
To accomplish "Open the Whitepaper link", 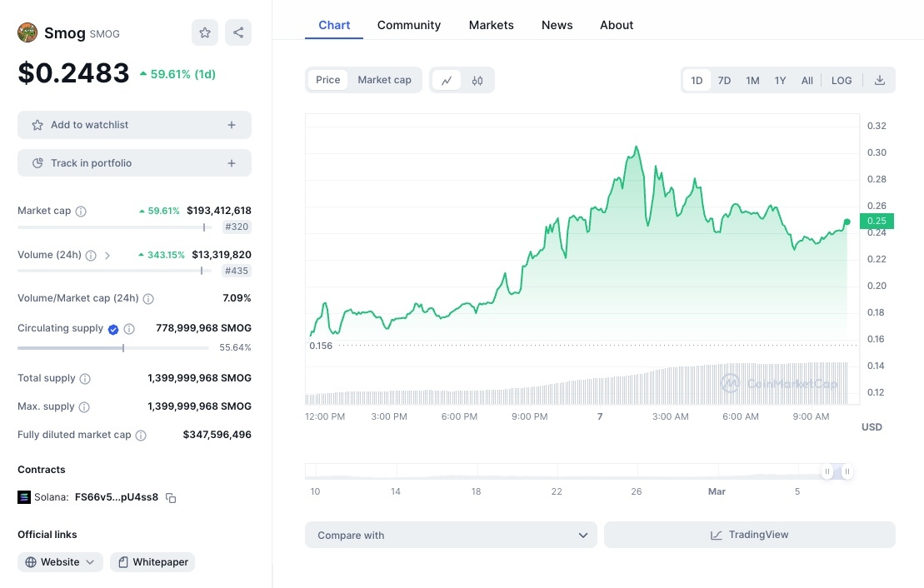I will coord(152,562).
